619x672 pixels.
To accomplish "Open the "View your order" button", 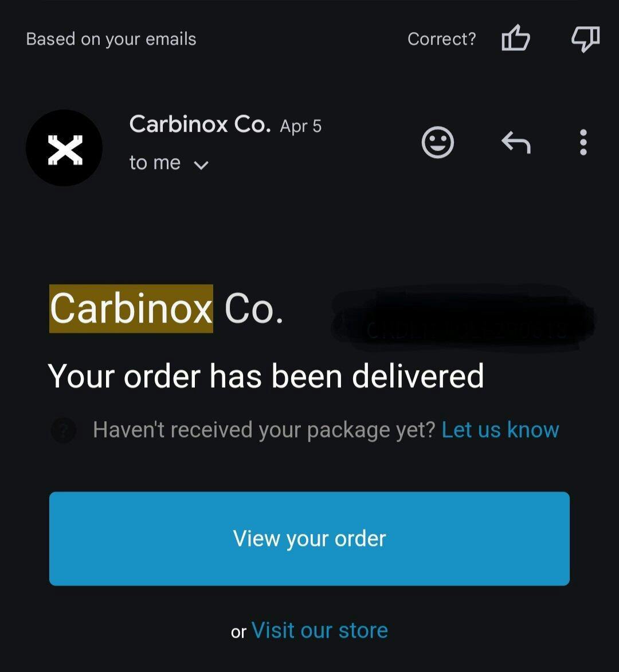I will (309, 539).
